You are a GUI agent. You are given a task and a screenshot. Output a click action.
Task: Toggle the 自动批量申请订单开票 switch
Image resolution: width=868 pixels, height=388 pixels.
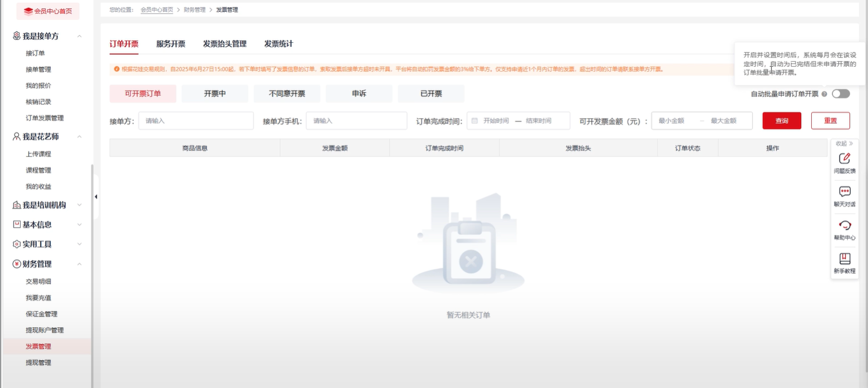pyautogui.click(x=840, y=94)
